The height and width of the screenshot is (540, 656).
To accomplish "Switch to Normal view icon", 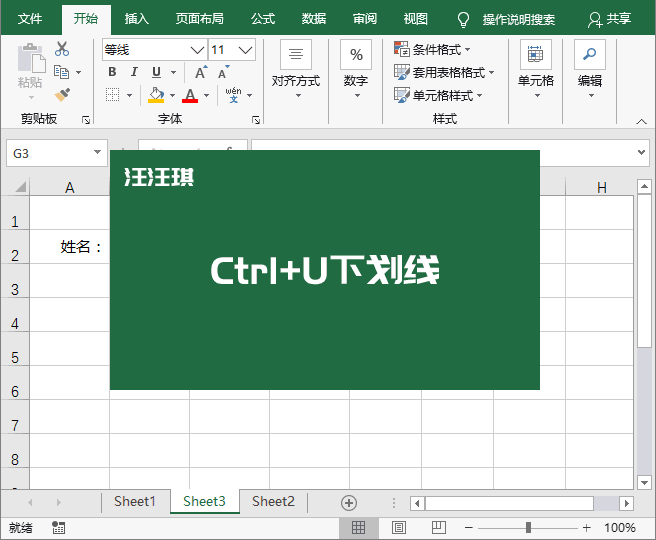I will (x=358, y=527).
